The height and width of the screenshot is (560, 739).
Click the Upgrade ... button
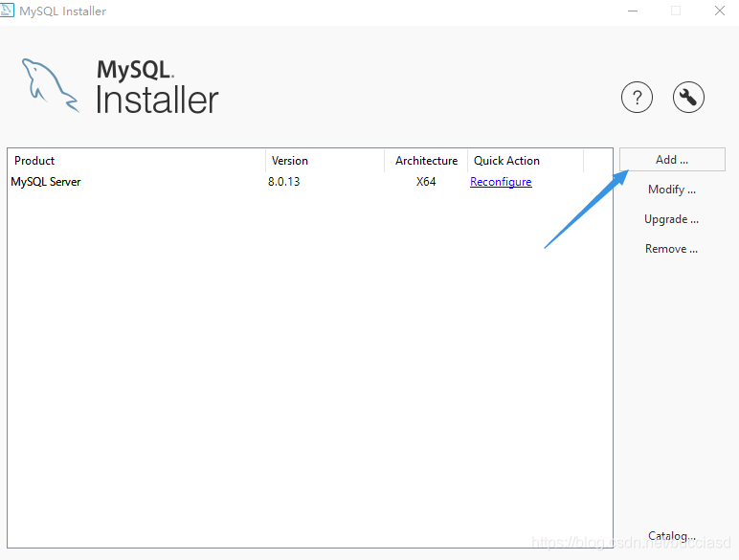pos(672,219)
